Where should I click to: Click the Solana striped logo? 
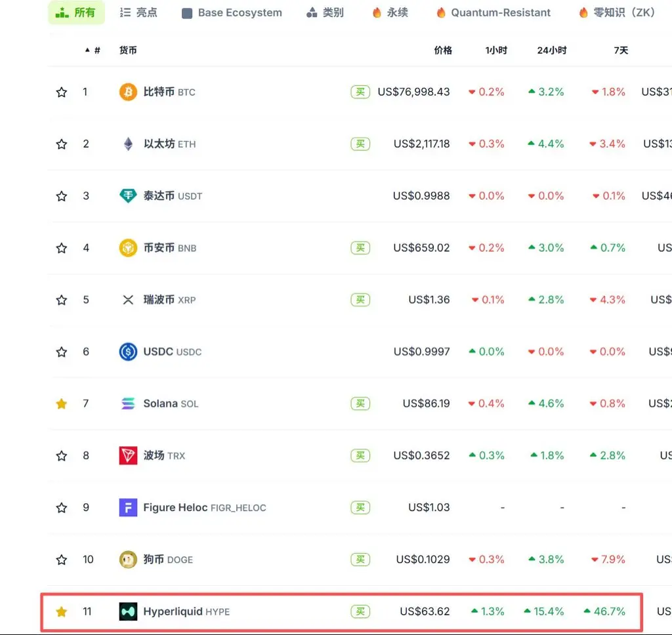click(128, 403)
